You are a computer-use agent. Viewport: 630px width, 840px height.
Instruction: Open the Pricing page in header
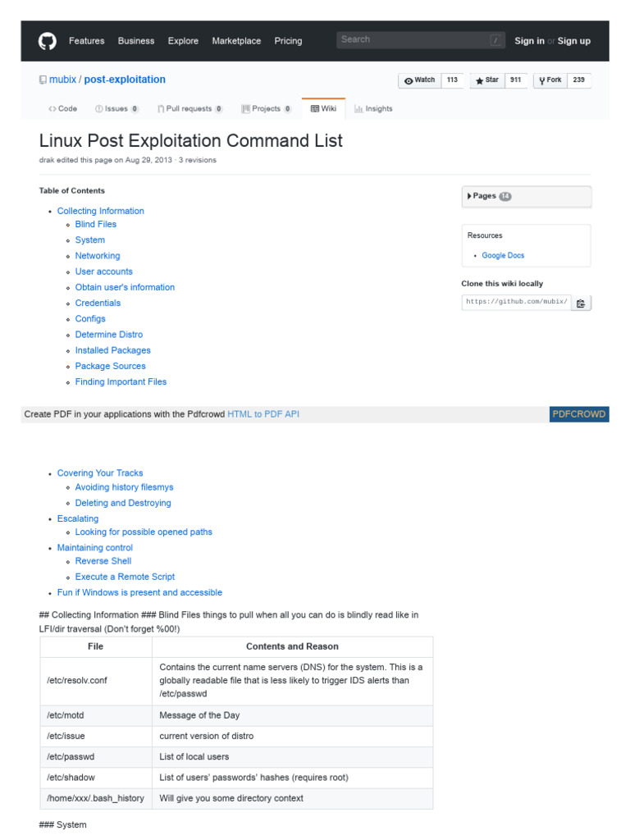288,41
